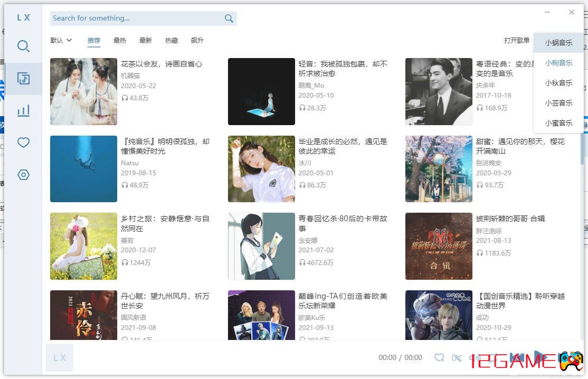Viewport: 588px width, 379px height.
Task: Choose 小秋音乐 in the source dropdown
Action: click(558, 83)
